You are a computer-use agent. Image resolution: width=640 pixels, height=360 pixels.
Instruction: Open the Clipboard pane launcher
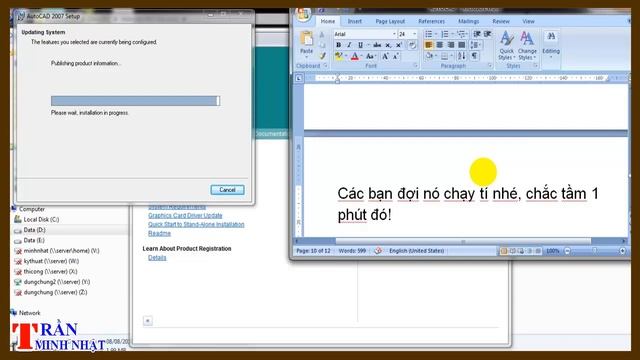tap(325, 65)
